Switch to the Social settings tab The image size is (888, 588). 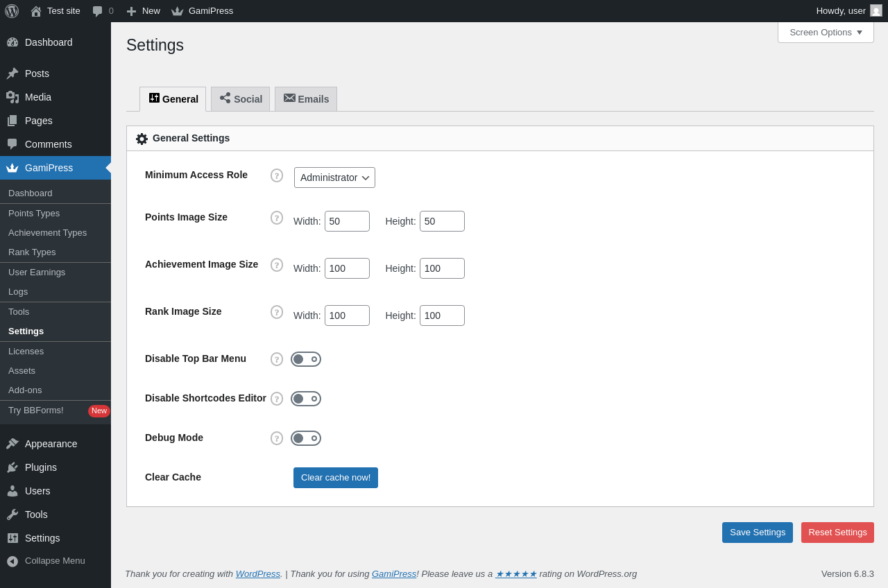point(241,99)
